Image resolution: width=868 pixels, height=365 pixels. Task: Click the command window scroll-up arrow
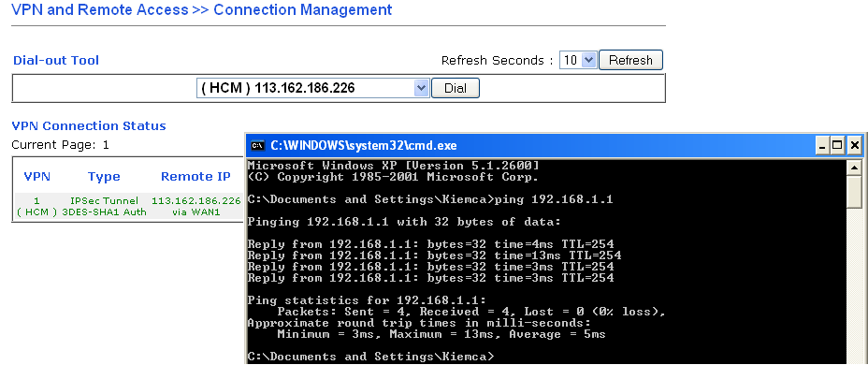[x=855, y=168]
